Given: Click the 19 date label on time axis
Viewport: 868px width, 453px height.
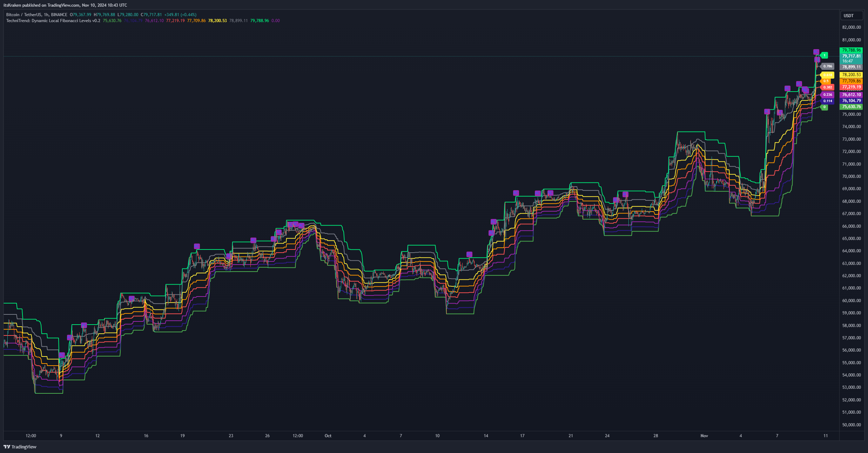Looking at the screenshot, I should click(x=182, y=436).
